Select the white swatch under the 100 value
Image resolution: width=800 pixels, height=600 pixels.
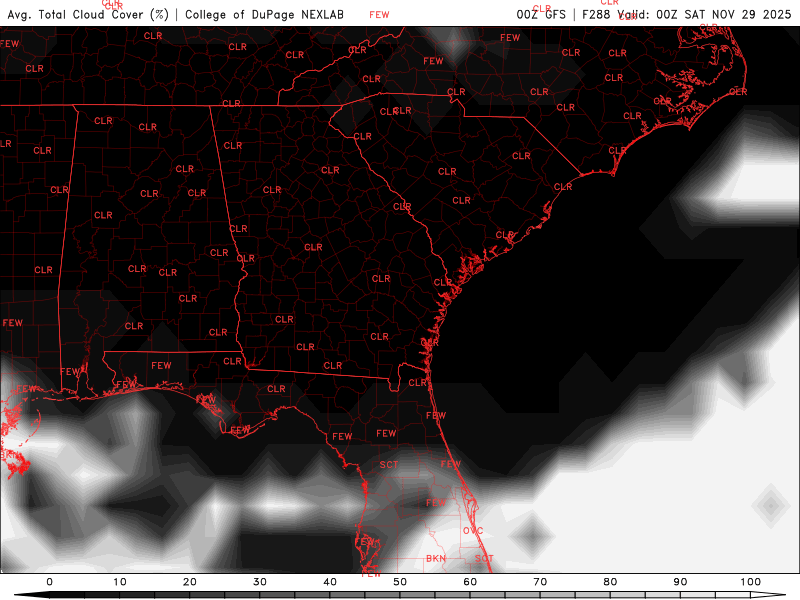point(768,595)
